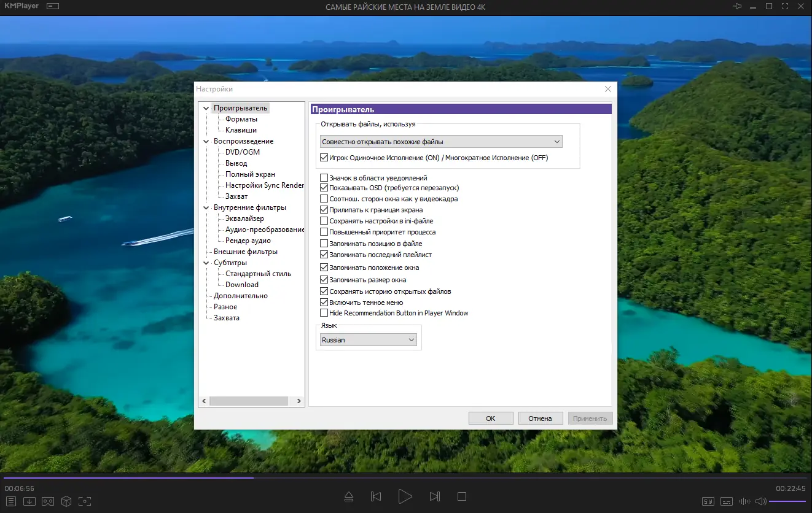Select Внешние фильтры item
Image resolution: width=812 pixels, height=513 pixels.
pyautogui.click(x=246, y=252)
